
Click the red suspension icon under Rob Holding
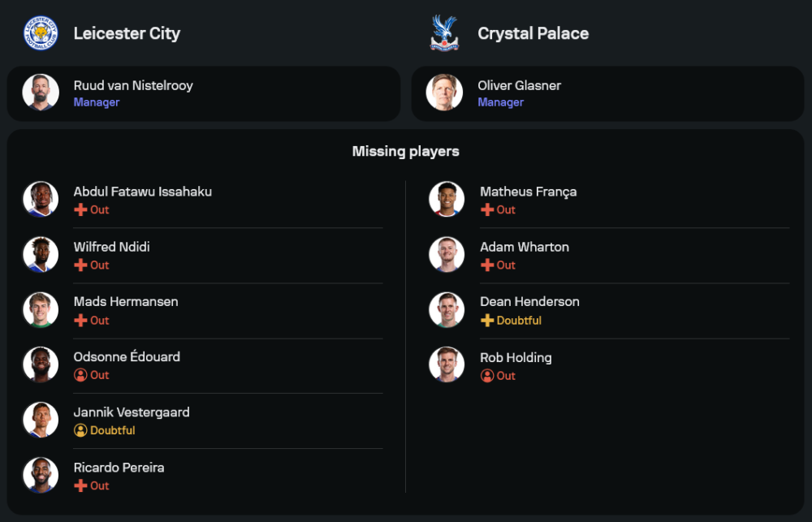[487, 376]
